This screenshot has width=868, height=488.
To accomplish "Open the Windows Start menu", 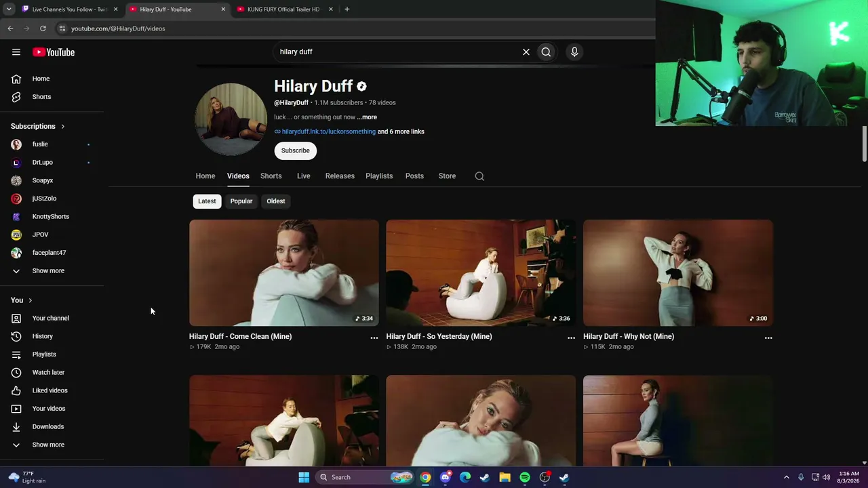I will click(x=304, y=477).
